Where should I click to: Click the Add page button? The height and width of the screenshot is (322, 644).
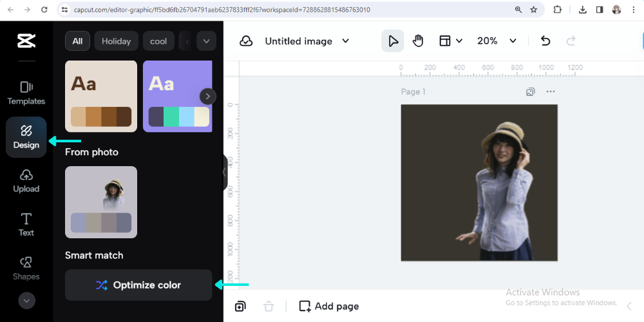329,307
